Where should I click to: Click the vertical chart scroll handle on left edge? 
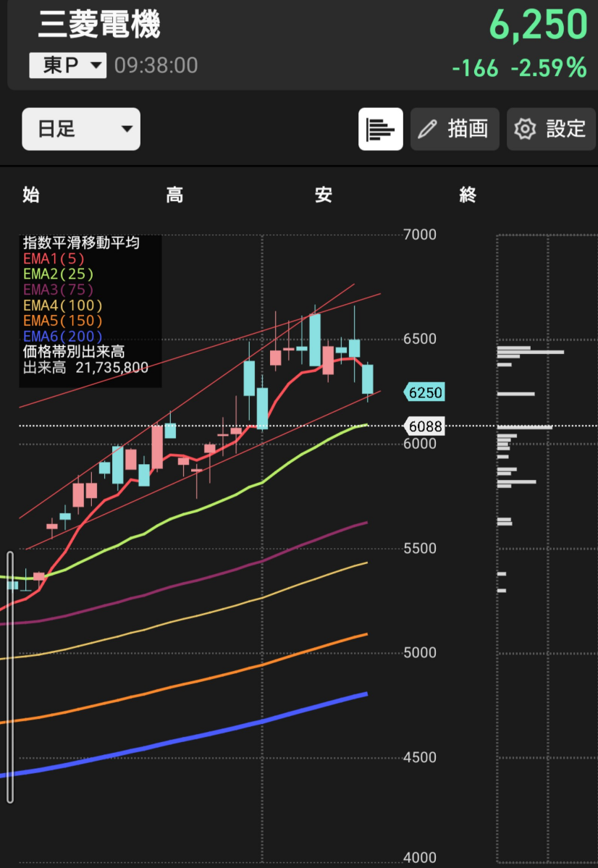pyautogui.click(x=10, y=676)
